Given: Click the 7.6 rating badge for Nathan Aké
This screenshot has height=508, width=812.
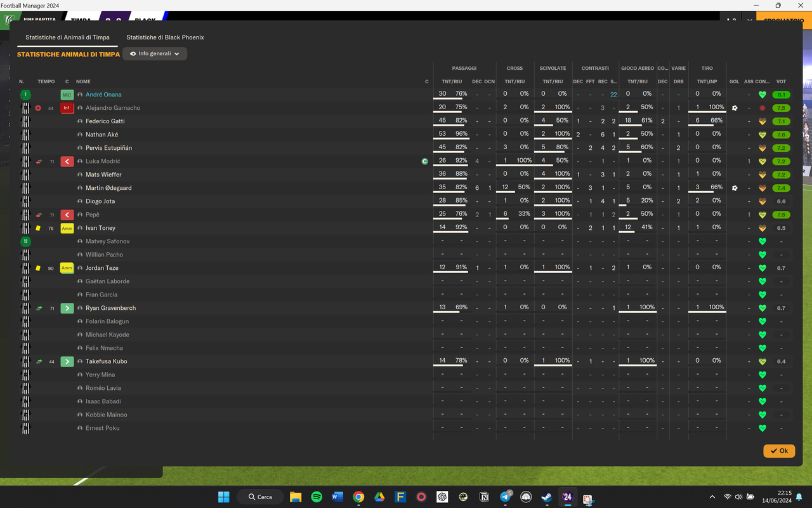Looking at the screenshot, I should (781, 135).
